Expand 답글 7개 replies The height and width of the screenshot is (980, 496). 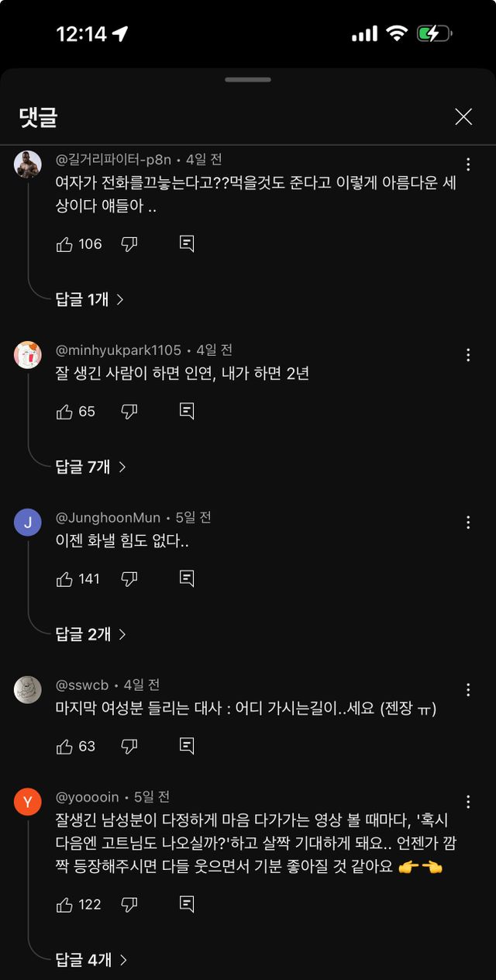click(90, 467)
